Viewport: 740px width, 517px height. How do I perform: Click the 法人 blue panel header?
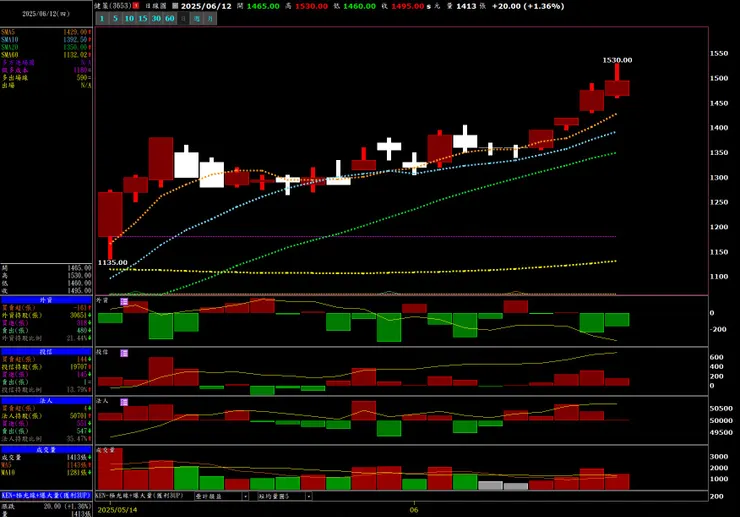pyautogui.click(x=46, y=401)
